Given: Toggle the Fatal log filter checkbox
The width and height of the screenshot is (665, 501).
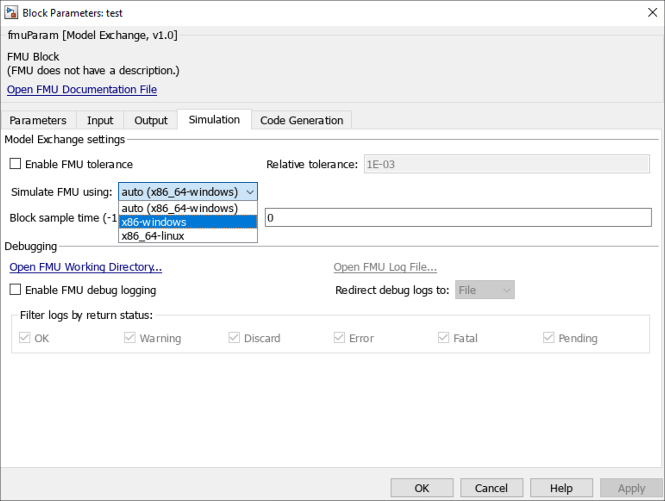Looking at the screenshot, I should click(x=444, y=338).
